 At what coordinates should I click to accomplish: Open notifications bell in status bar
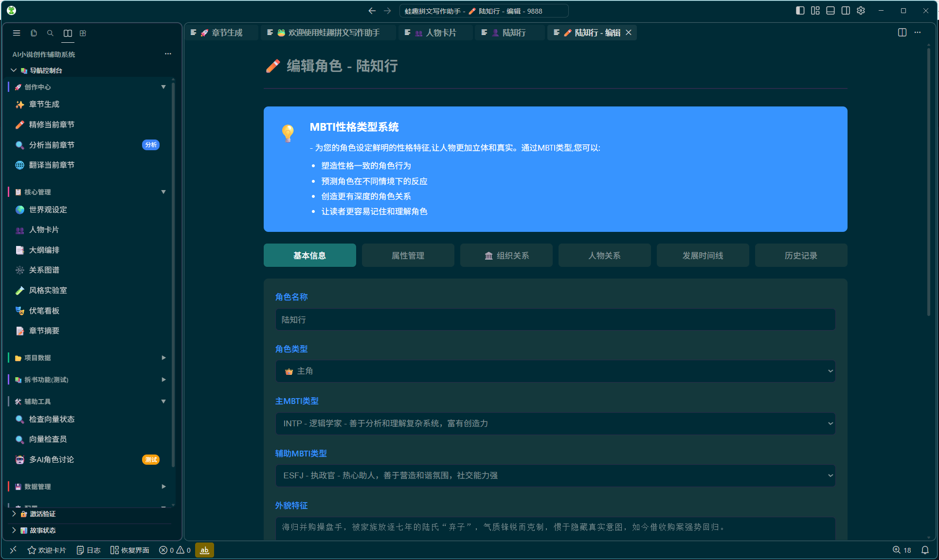[925, 550]
